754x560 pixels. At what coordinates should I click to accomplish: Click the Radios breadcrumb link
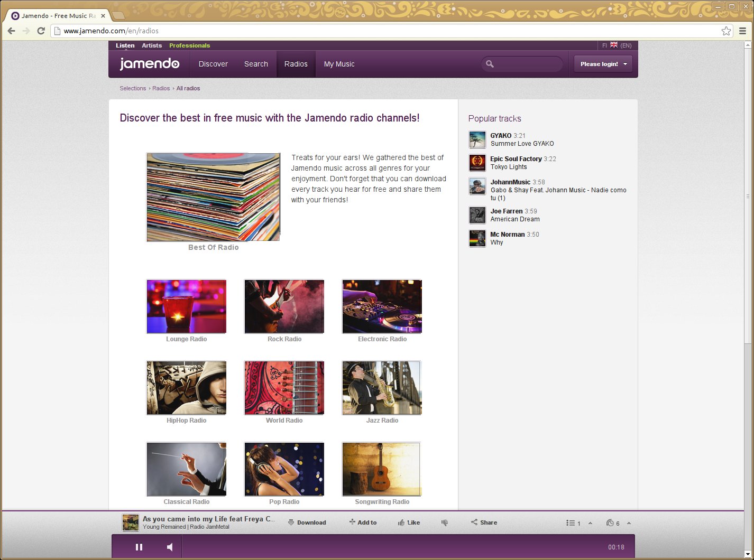tap(161, 88)
